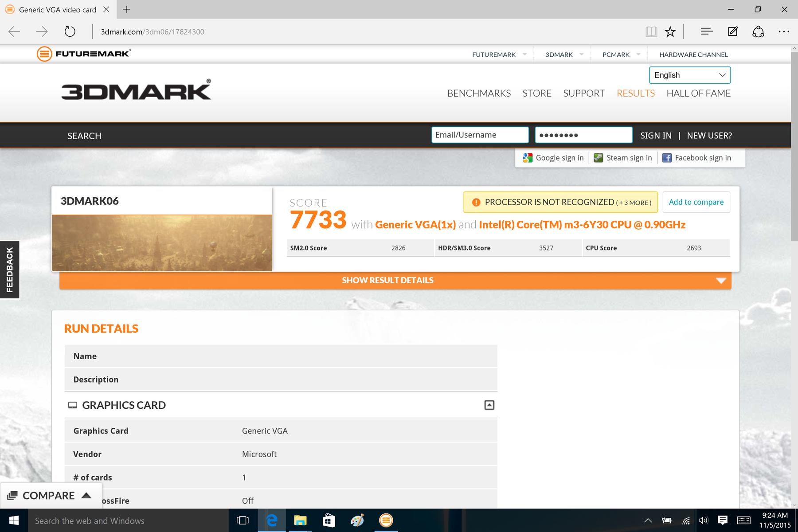Screen dimensions: 798x532
Task: Click the 3DMARK logo
Action: (136, 90)
